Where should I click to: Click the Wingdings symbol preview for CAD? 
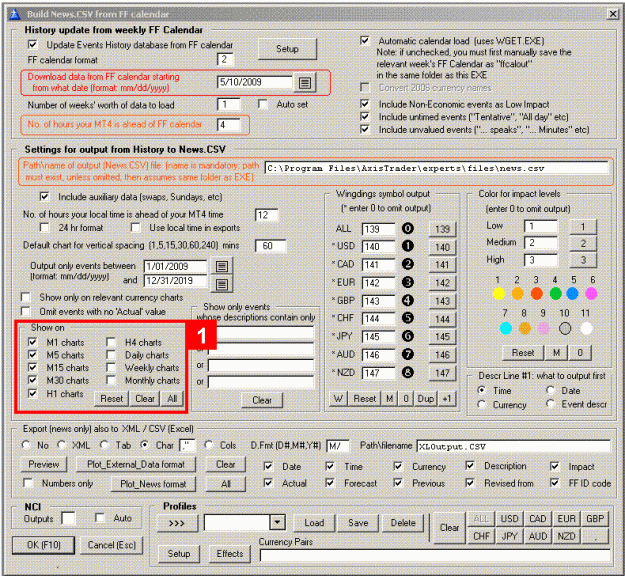(407, 264)
